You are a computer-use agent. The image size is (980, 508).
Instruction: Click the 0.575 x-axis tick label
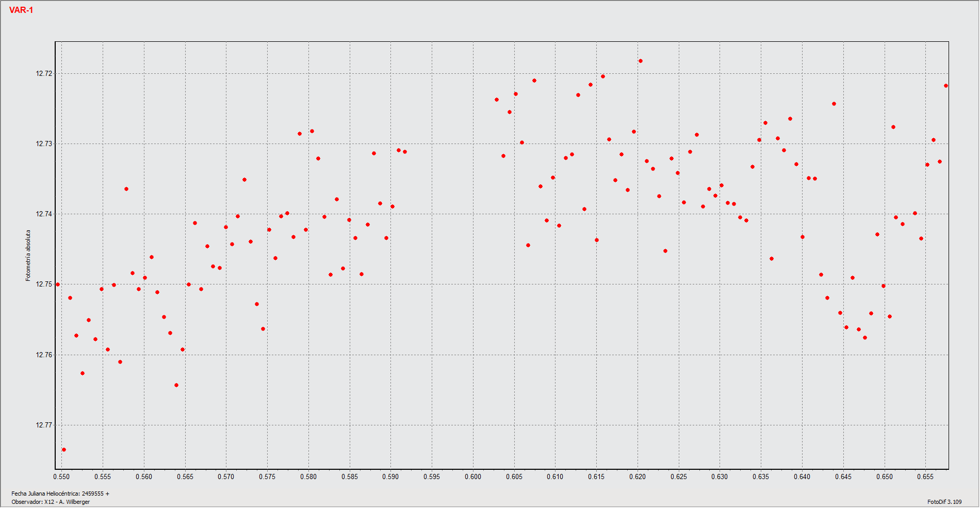(x=267, y=477)
